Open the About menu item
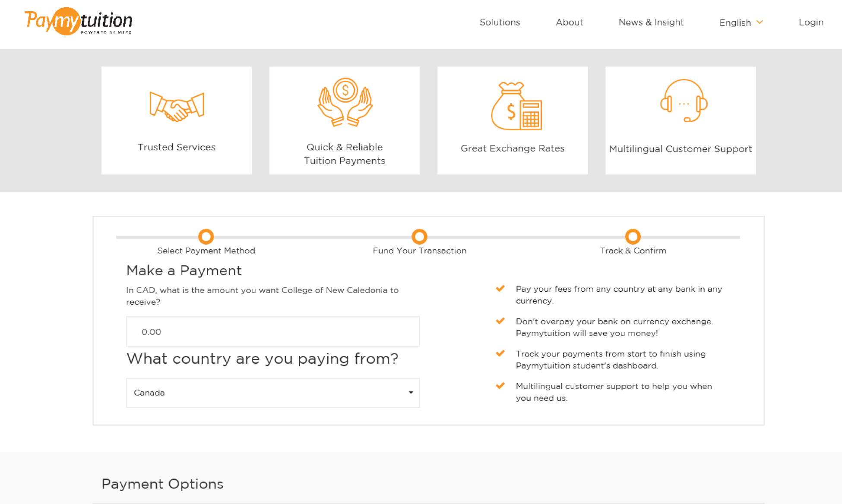842x504 pixels. [x=569, y=22]
